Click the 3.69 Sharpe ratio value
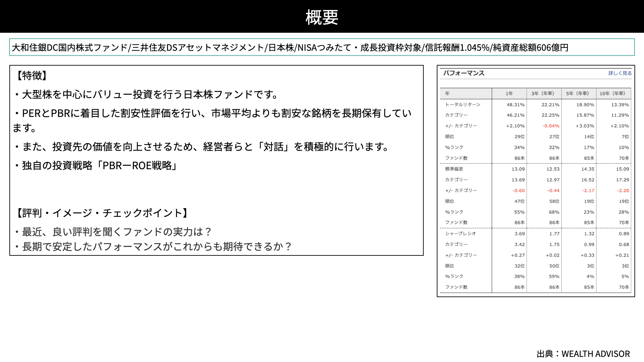 520,234
